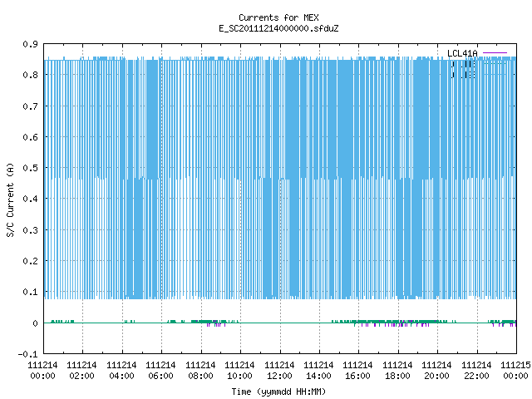Click the x-axis title "Time (yymmdd HH:MM)"
The width and height of the screenshot is (532, 399).
[278, 392]
